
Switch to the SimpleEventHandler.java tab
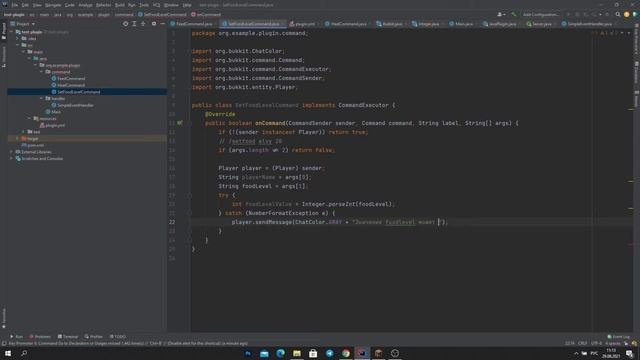tap(589, 24)
